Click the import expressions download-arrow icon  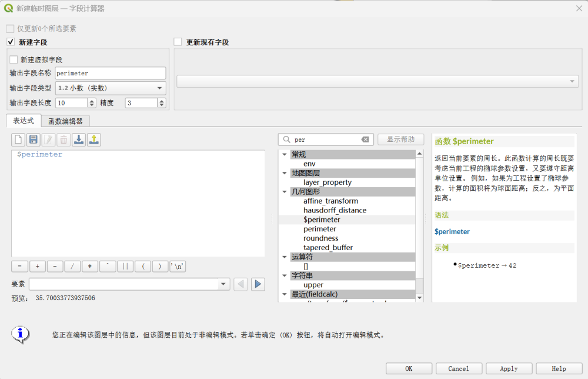[x=79, y=139]
